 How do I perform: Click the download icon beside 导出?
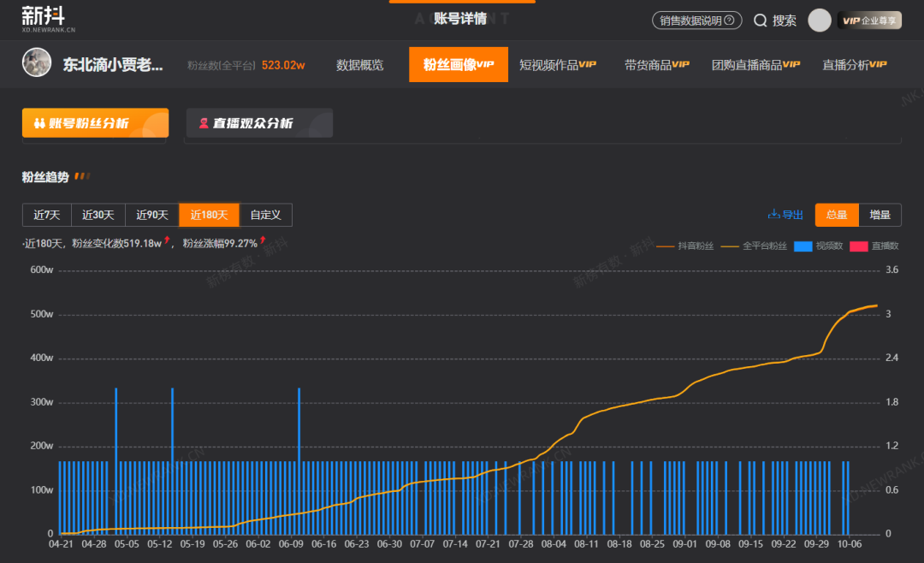pos(773,215)
